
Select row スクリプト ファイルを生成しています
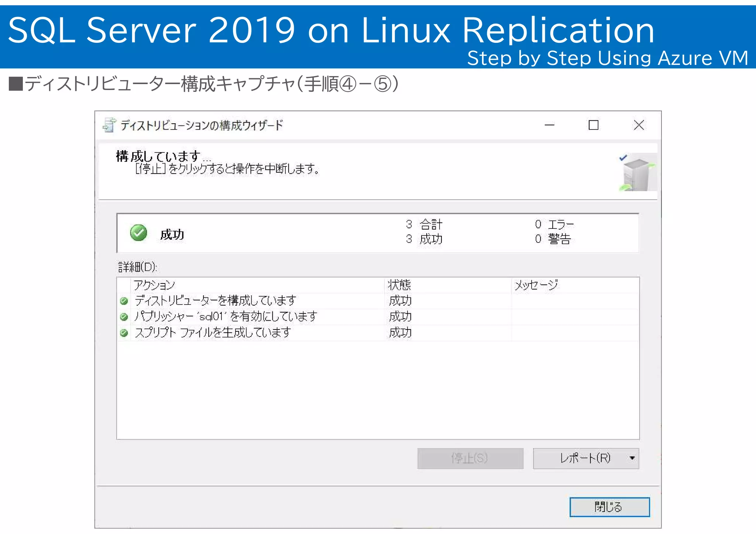click(x=378, y=333)
